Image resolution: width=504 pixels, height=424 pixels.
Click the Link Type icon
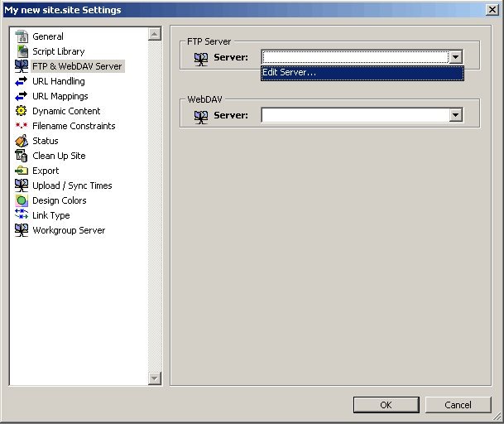22,214
